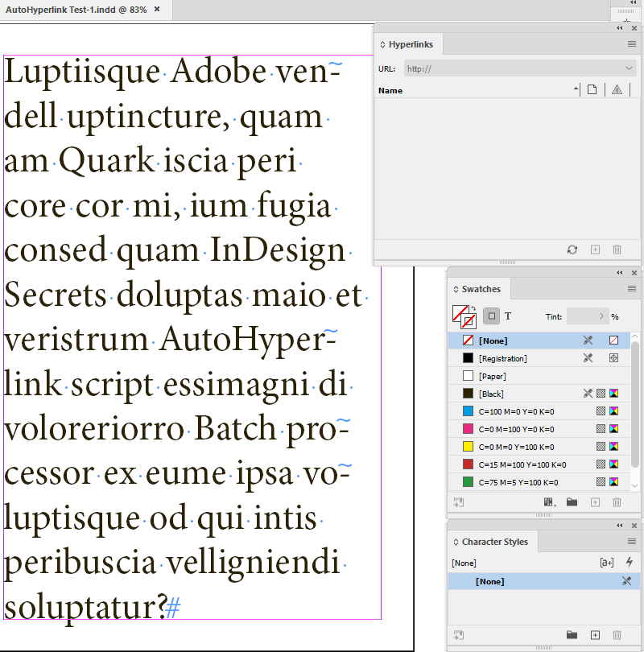Click Swatches list scrollbar up arrow
The image size is (644, 652).
click(x=635, y=336)
